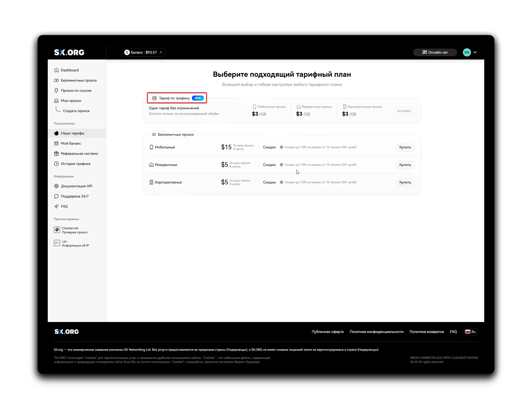Click the NEW badge on traffic tariff
The width and height of the screenshot is (532, 414).
pos(198,98)
